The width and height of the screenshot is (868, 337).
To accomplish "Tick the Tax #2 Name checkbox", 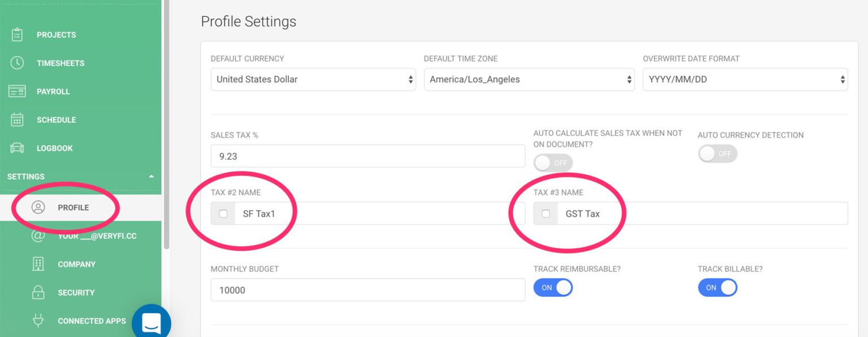I will point(223,214).
